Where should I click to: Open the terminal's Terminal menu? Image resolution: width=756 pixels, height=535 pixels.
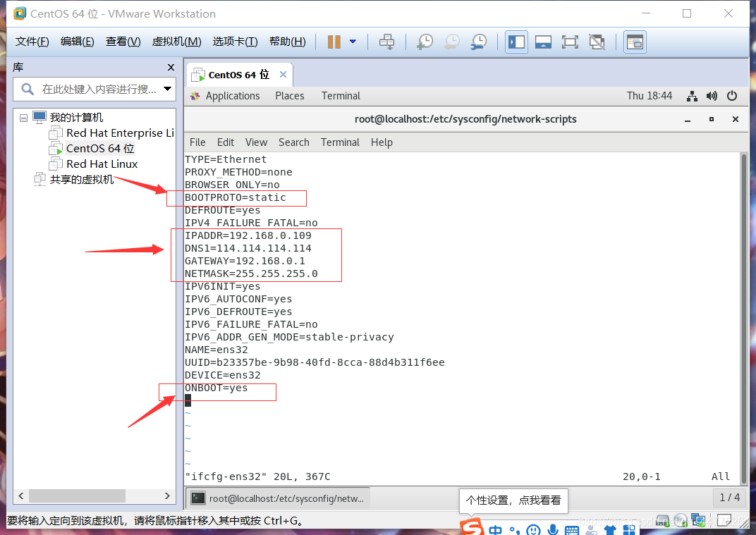click(340, 142)
